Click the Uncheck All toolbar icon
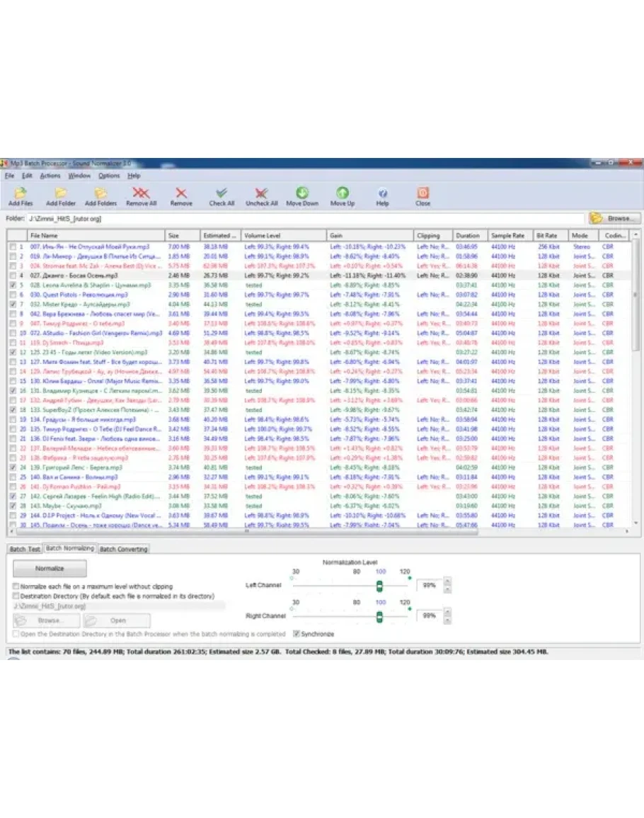This screenshot has height=818, width=644. point(261,196)
